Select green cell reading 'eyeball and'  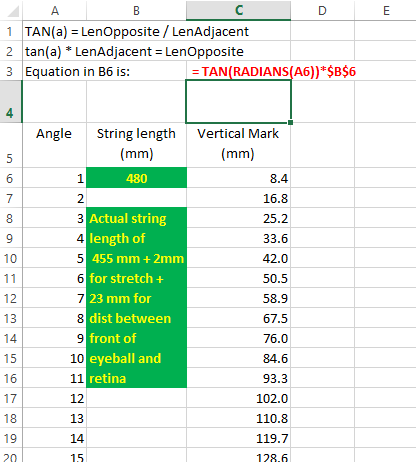(136, 358)
